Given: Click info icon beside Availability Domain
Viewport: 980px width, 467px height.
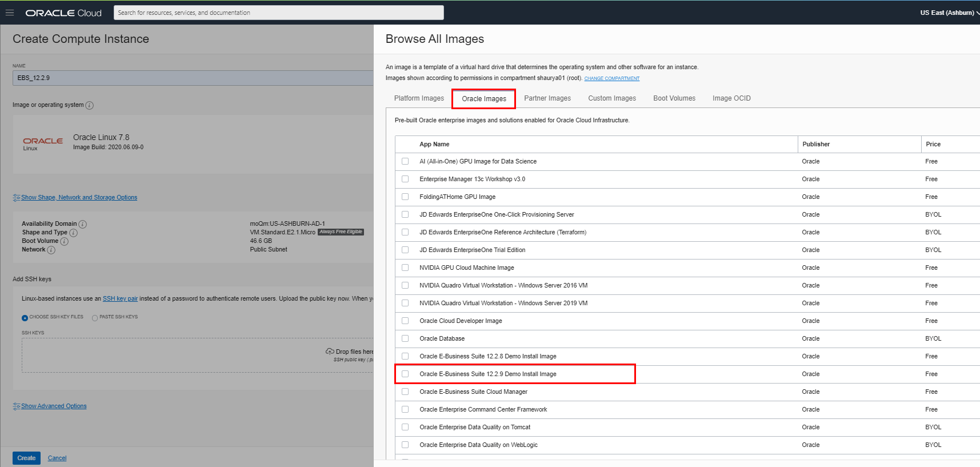Looking at the screenshot, I should click(83, 224).
